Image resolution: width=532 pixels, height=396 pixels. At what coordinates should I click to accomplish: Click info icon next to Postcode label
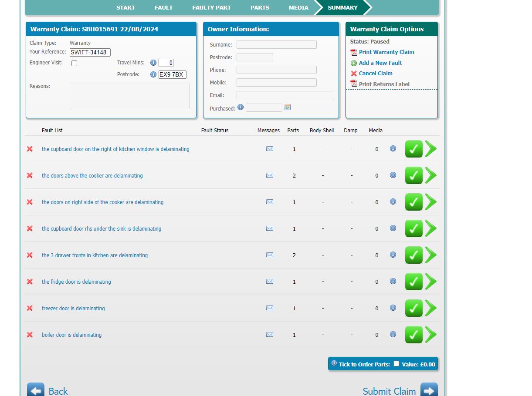(x=153, y=74)
